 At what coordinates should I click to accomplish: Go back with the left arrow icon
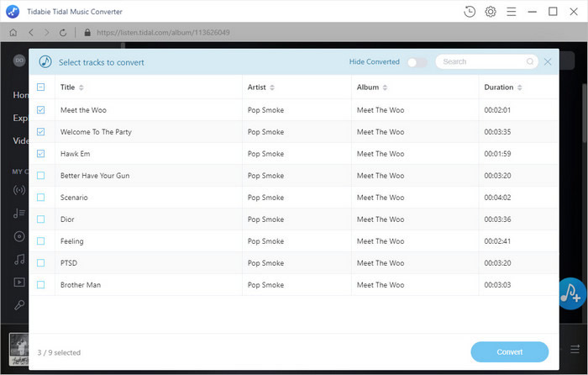tap(31, 33)
